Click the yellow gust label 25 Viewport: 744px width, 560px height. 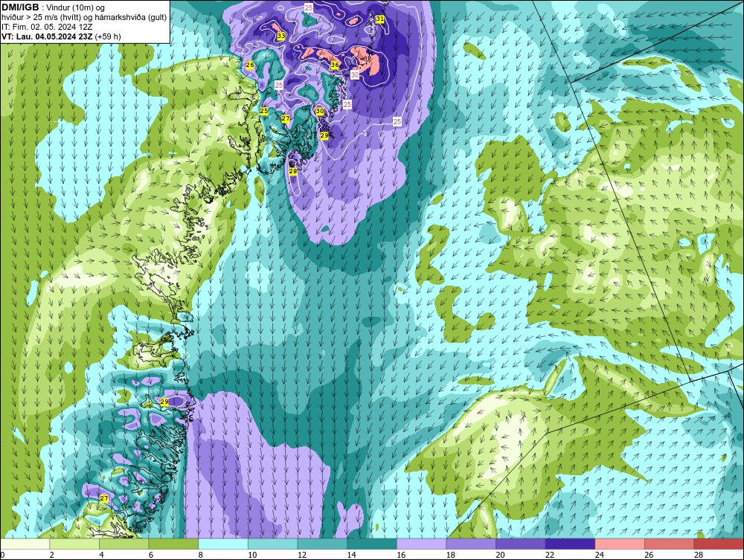264,111
